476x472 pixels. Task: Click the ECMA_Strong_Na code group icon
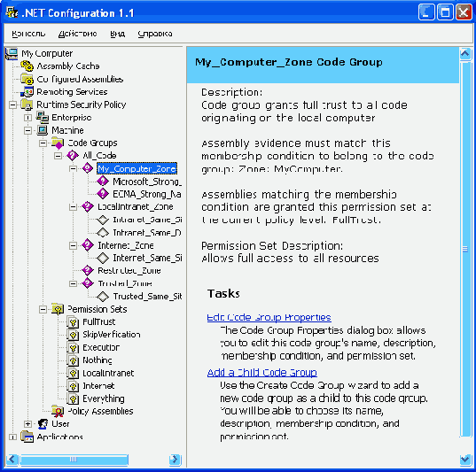(103, 194)
